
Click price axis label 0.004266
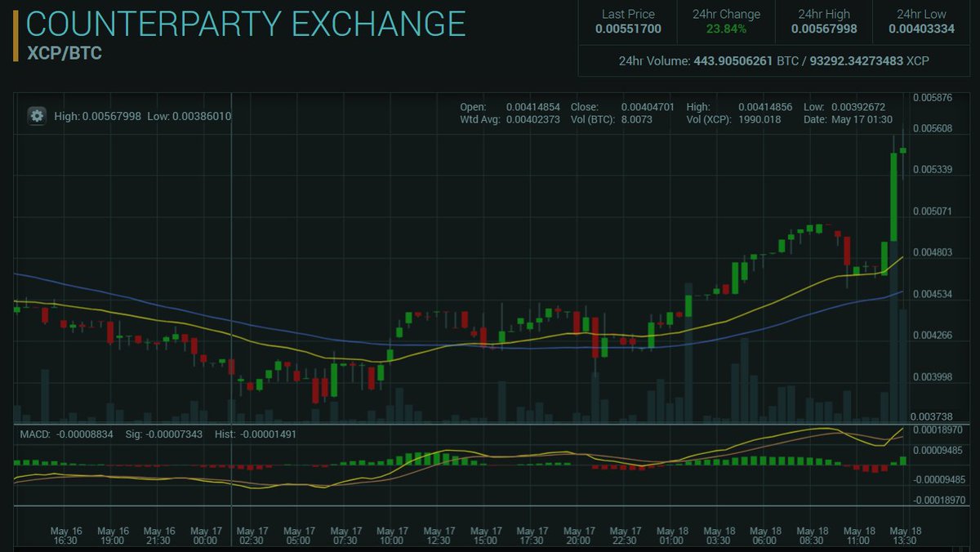click(x=933, y=335)
